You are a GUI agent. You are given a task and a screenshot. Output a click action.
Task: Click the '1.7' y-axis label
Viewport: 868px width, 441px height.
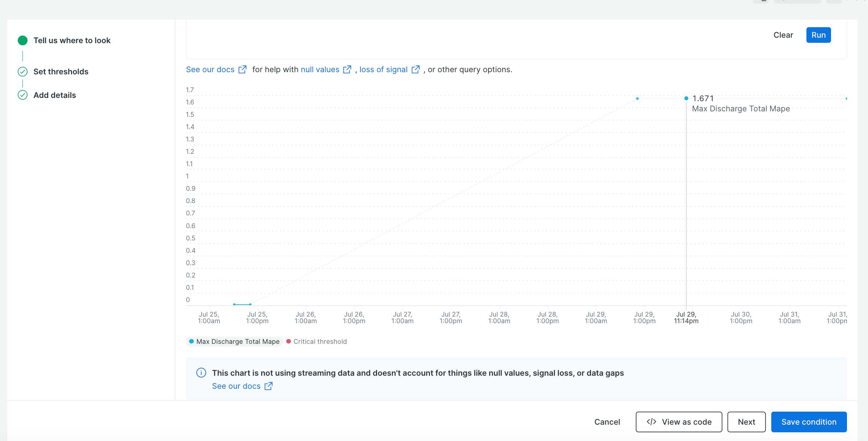[190, 90]
